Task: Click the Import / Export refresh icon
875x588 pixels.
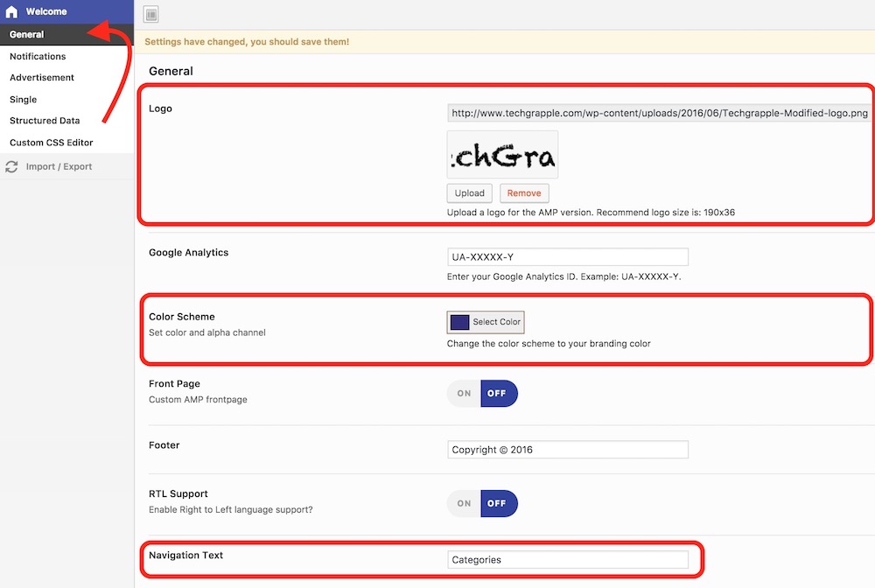Action: (11, 166)
